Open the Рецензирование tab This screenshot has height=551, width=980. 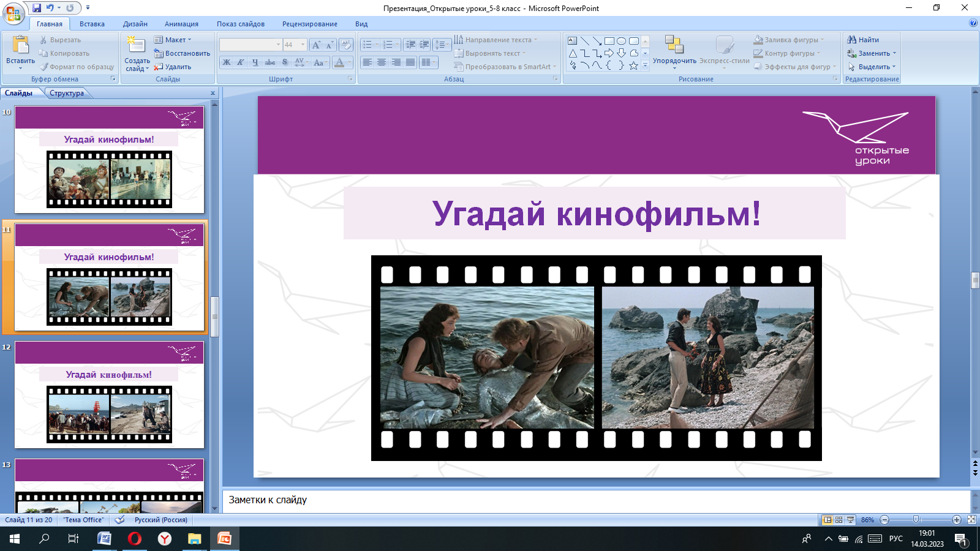click(x=310, y=24)
